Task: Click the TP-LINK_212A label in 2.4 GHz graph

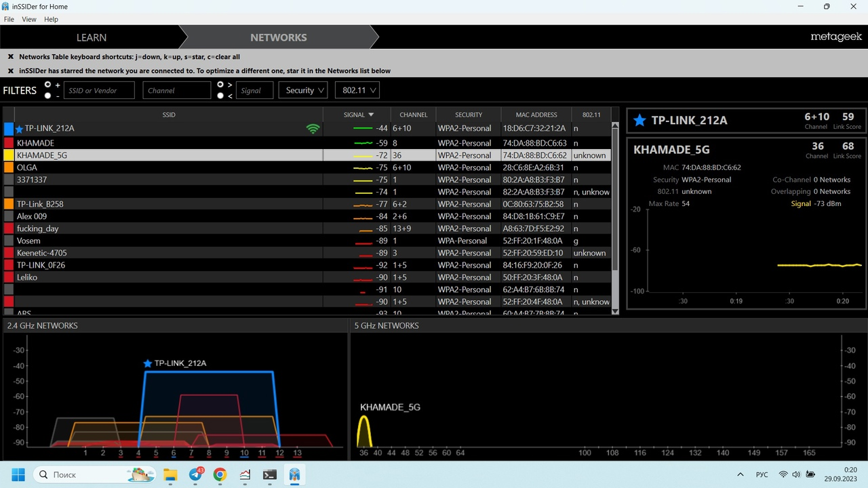Action: [x=180, y=363]
